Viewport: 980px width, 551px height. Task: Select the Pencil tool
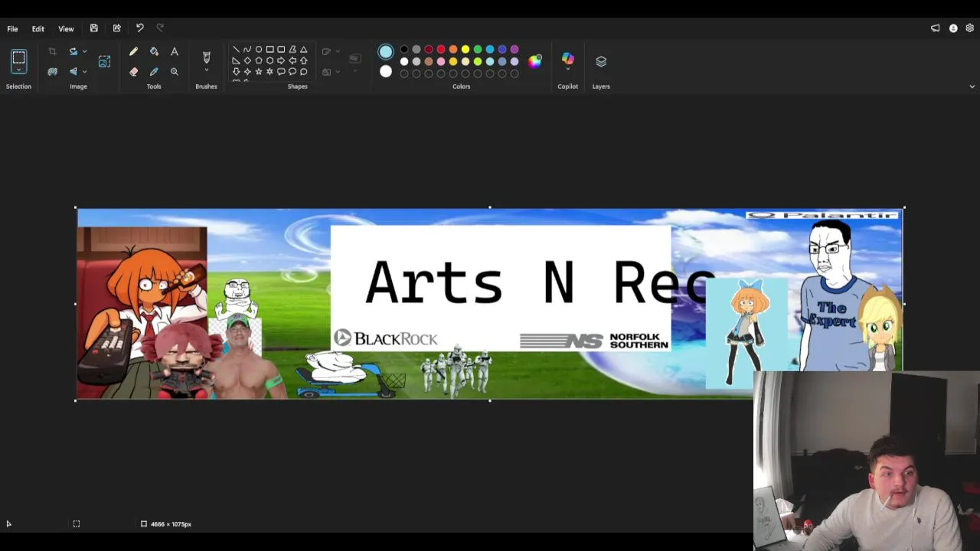click(x=133, y=51)
